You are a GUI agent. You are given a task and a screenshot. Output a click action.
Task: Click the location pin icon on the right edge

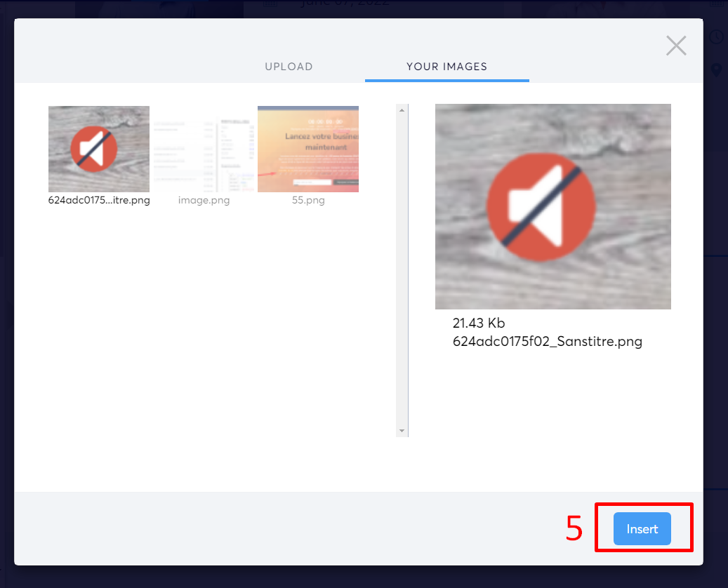pyautogui.click(x=715, y=70)
